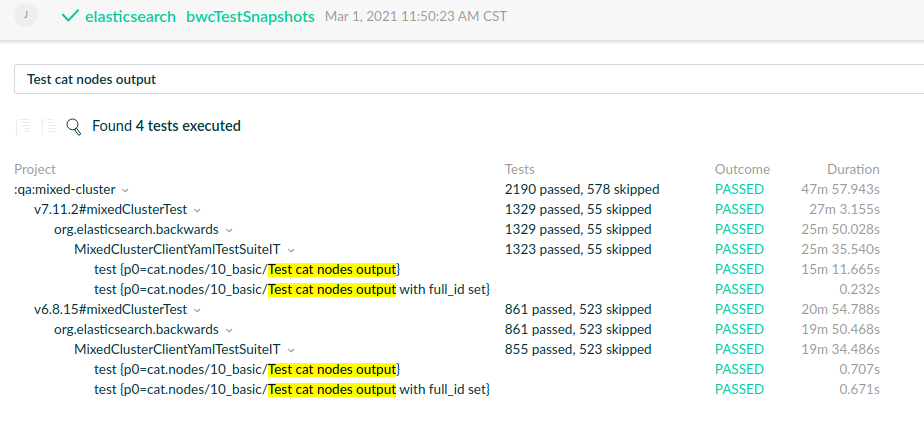924x424 pixels.
Task: Collapse MixedClusterClientYamlTestSuiteIT with 1323 passed
Action: coord(291,250)
